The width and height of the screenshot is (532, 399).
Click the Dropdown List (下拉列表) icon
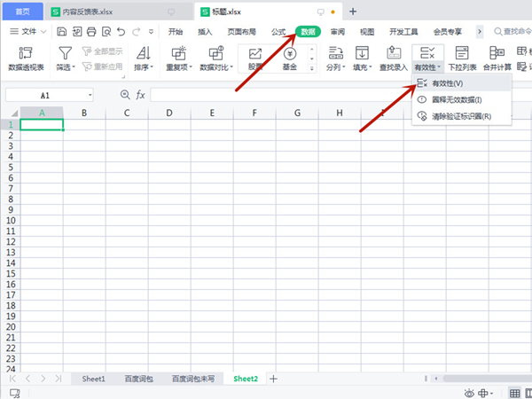460,55
